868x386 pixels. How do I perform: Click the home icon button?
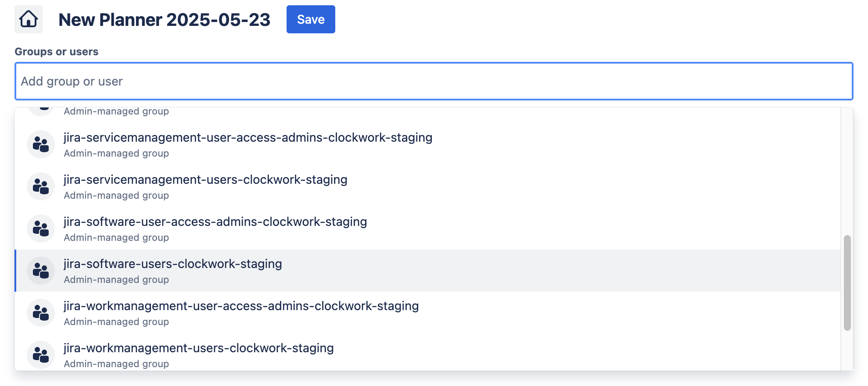coord(29,19)
